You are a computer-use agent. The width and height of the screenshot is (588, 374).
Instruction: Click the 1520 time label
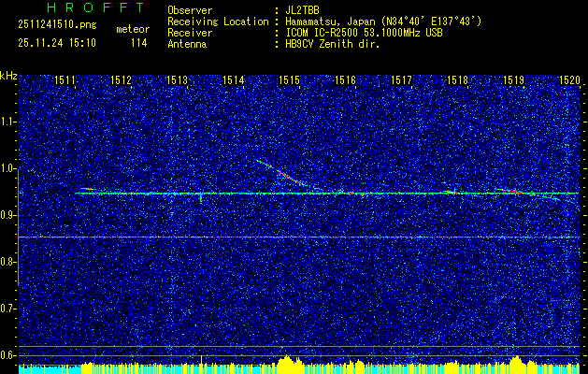[x=569, y=81]
